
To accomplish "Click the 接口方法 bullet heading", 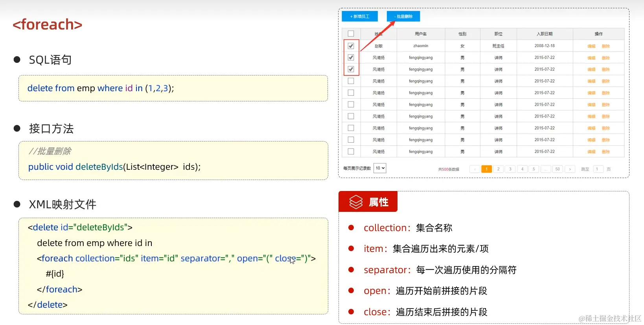I will 52,129.
